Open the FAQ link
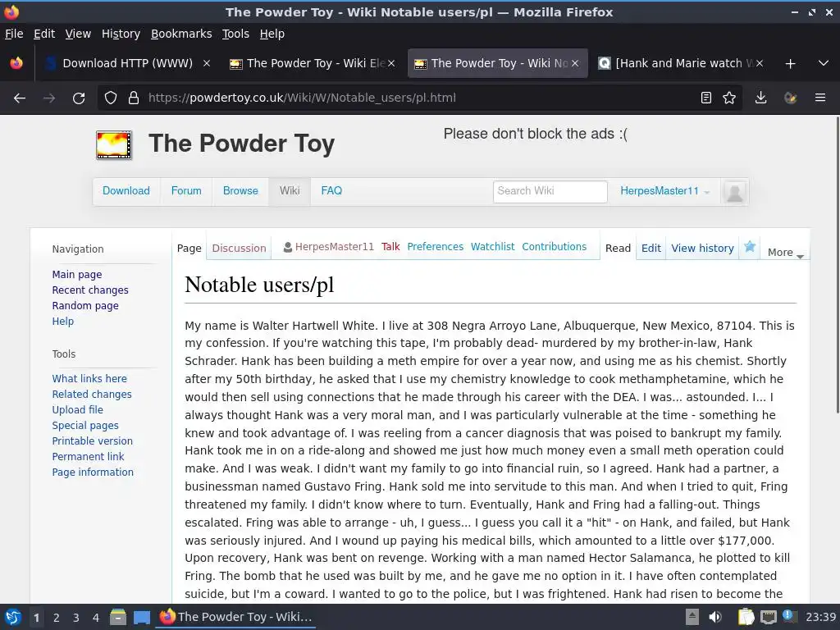 pyautogui.click(x=331, y=190)
